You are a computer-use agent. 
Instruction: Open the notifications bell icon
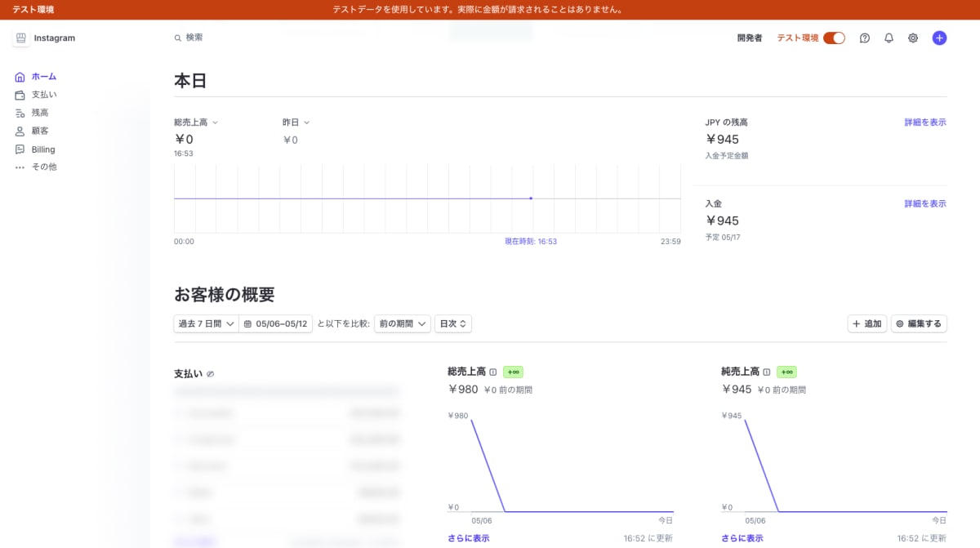pyautogui.click(x=889, y=38)
